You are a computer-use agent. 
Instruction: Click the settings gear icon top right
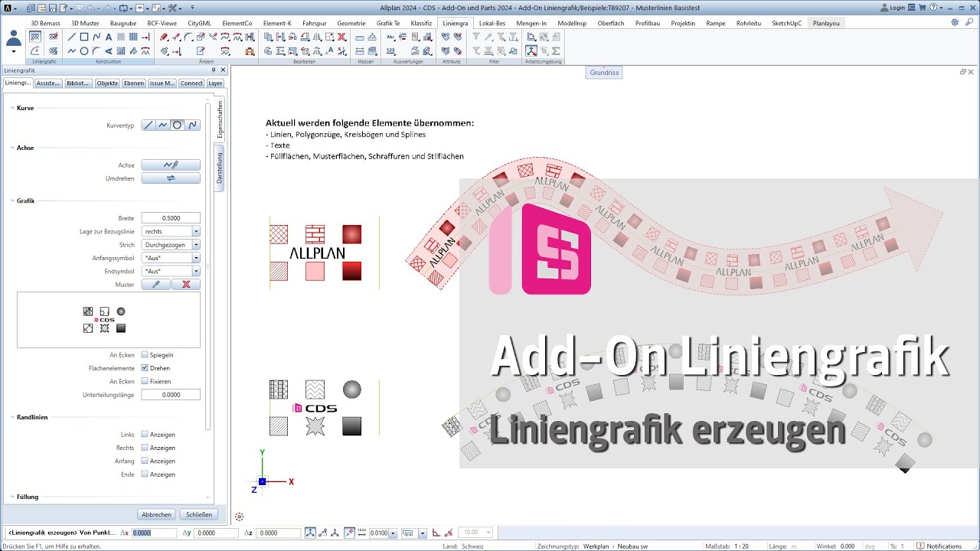pyautogui.click(x=955, y=22)
